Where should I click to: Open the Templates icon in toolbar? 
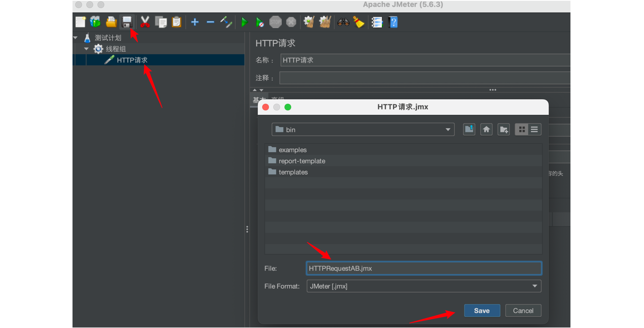(95, 22)
